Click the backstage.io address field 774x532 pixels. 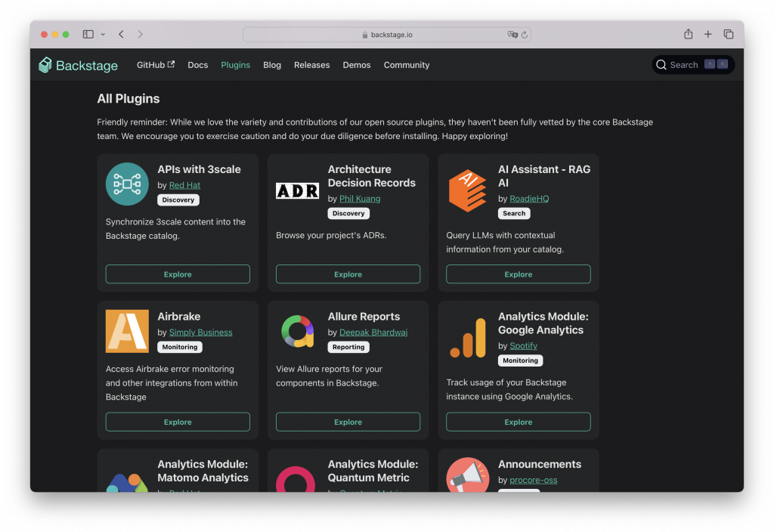[x=387, y=35]
